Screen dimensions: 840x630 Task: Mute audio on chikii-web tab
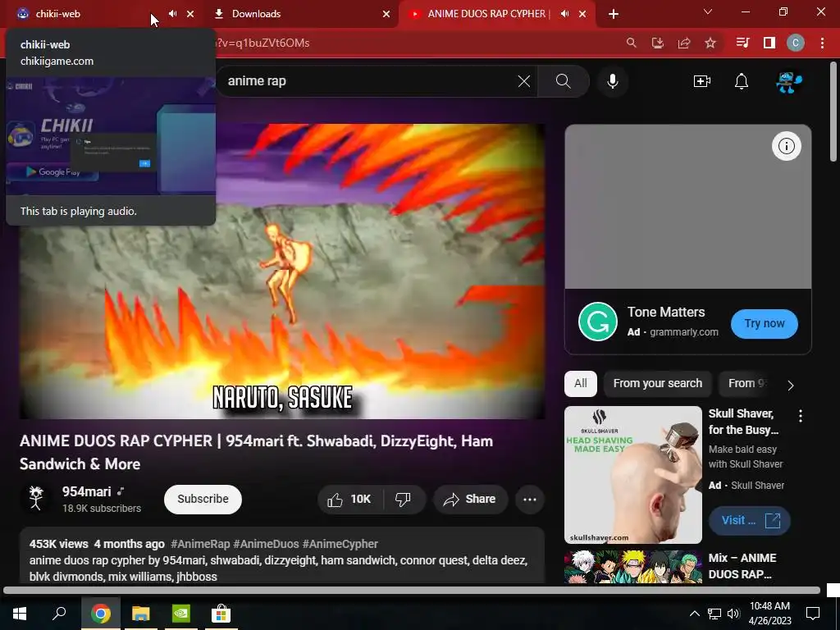(x=172, y=13)
